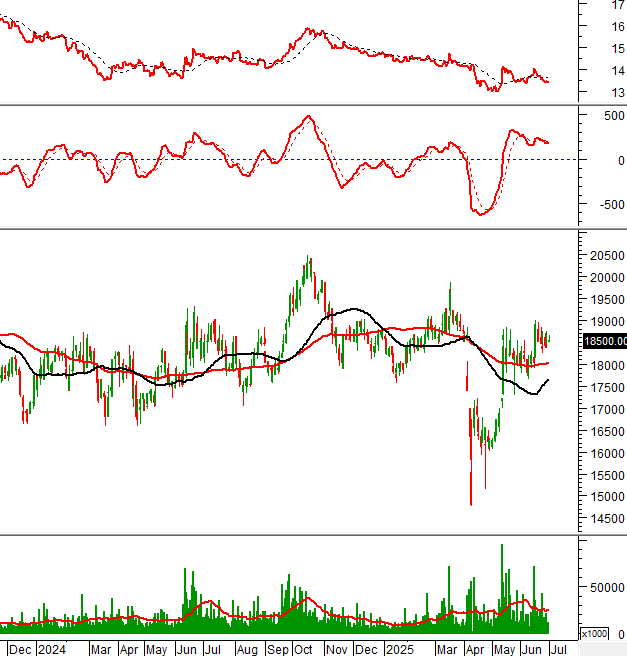The image size is (627, 656).
Task: Select the 19500 price axis label
Action: [607, 300]
